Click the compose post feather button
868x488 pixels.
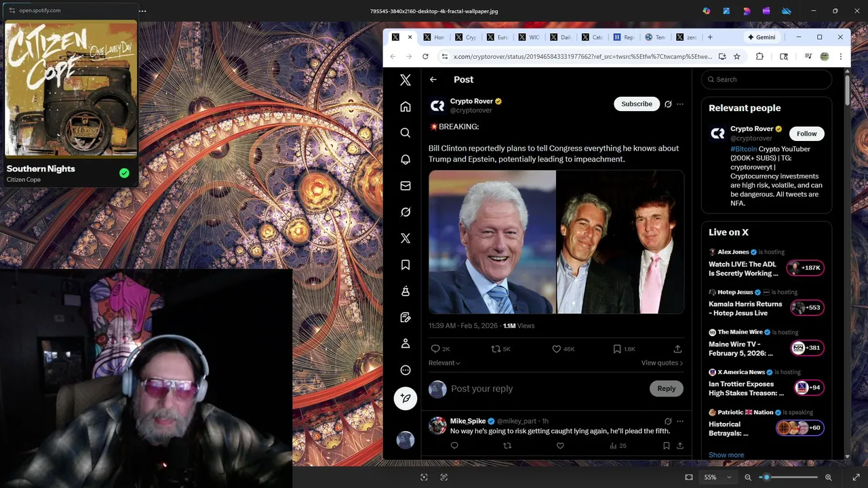click(406, 399)
